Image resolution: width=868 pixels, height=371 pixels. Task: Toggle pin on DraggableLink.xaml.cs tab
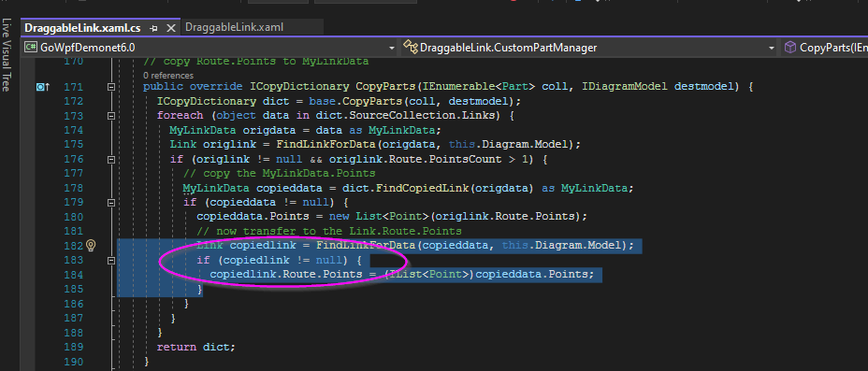[154, 28]
